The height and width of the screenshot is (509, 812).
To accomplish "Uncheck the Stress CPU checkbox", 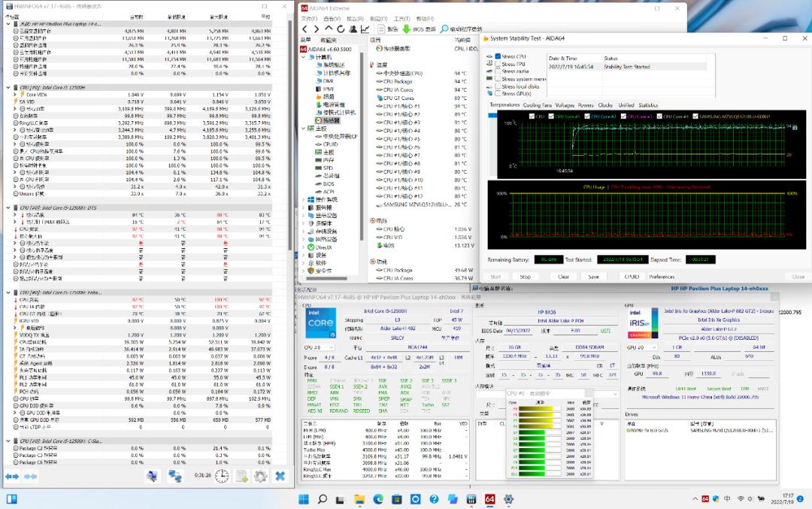I will click(x=498, y=56).
